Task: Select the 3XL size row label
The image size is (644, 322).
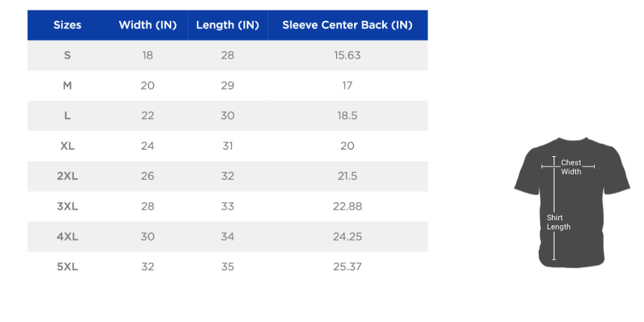Action: click(67, 206)
